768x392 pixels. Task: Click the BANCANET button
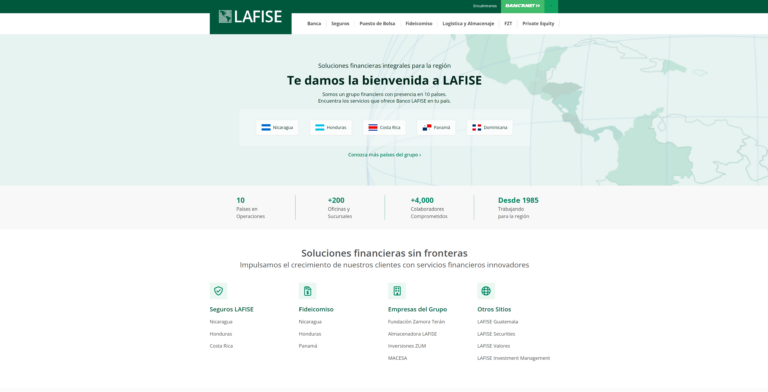(x=523, y=6)
